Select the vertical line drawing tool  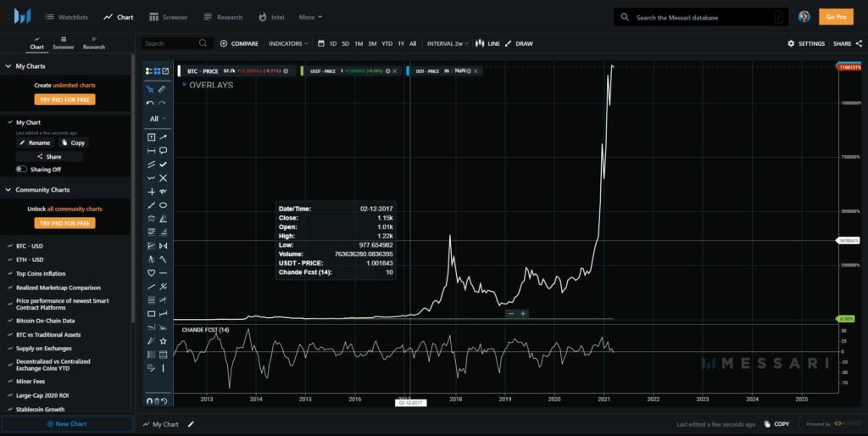click(164, 368)
